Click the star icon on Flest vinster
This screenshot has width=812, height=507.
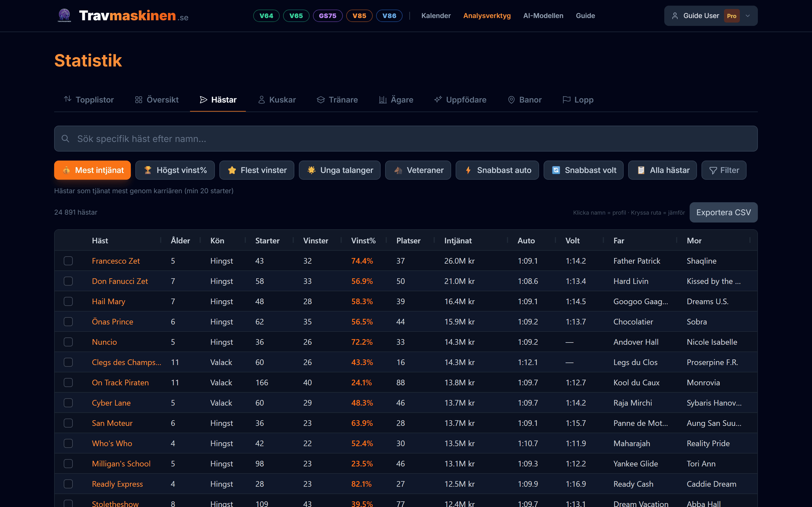pos(232,170)
